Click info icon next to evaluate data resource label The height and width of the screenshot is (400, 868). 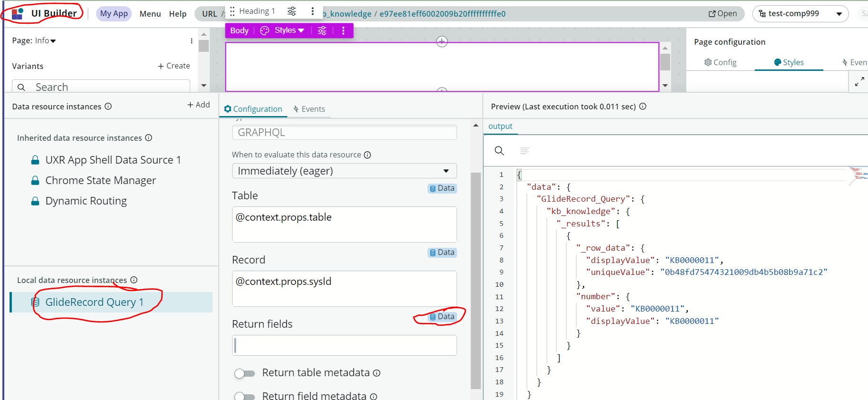point(367,155)
